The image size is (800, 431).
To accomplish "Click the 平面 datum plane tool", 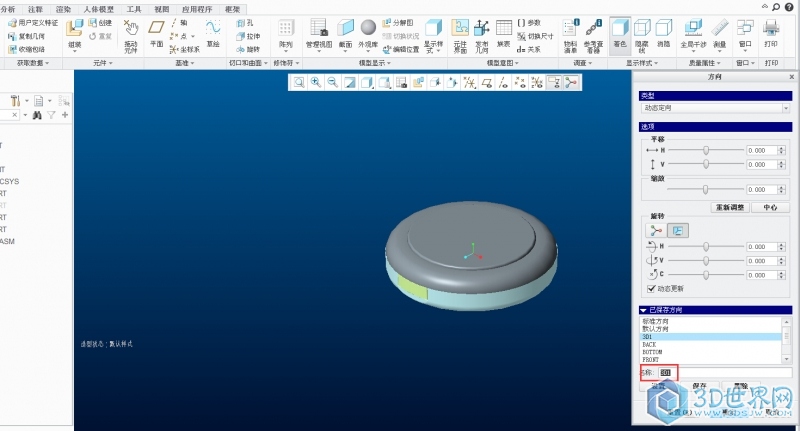I will coord(156,34).
